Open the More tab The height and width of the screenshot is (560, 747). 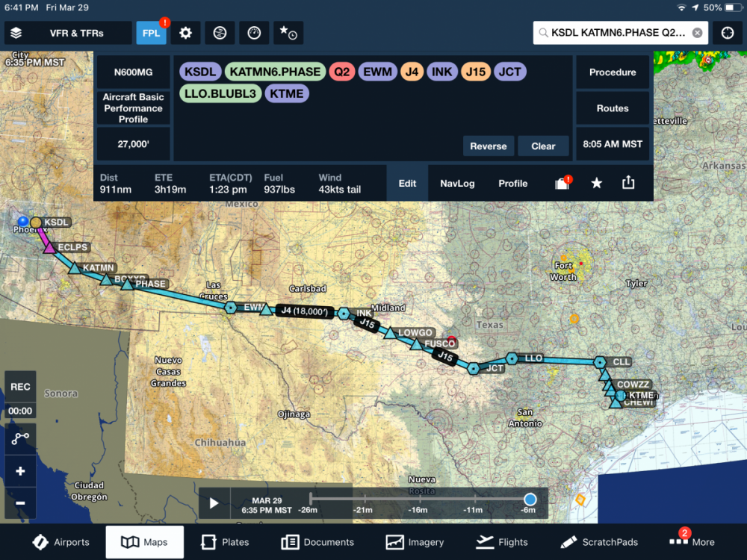click(x=692, y=542)
